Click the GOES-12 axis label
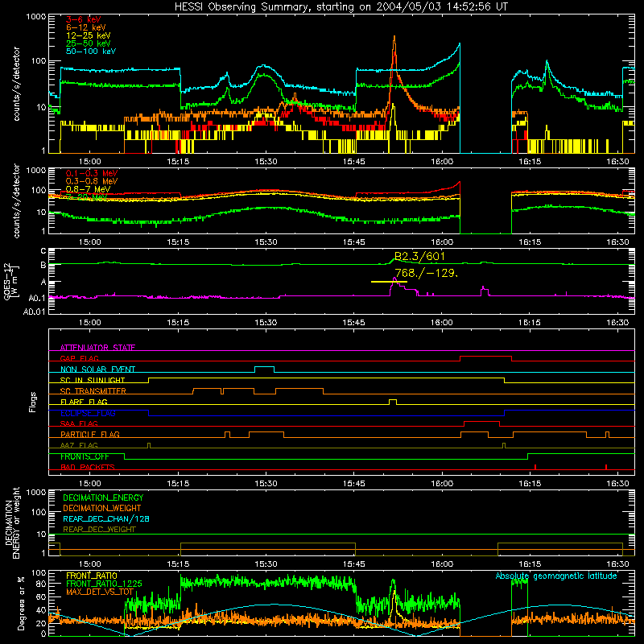Screen dimensions: 644x644 (x=6, y=282)
